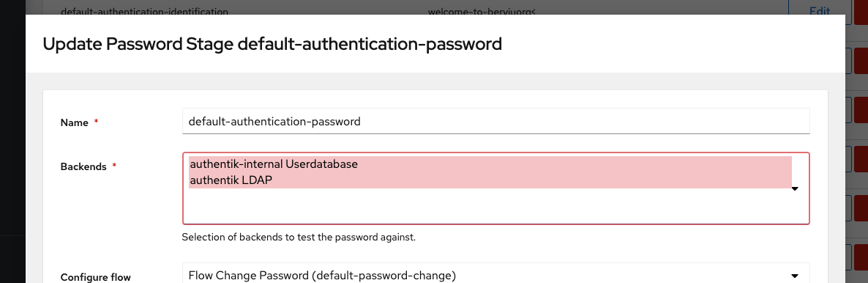Click the Backends list dropdown arrow
The image size is (868, 283).
click(795, 189)
